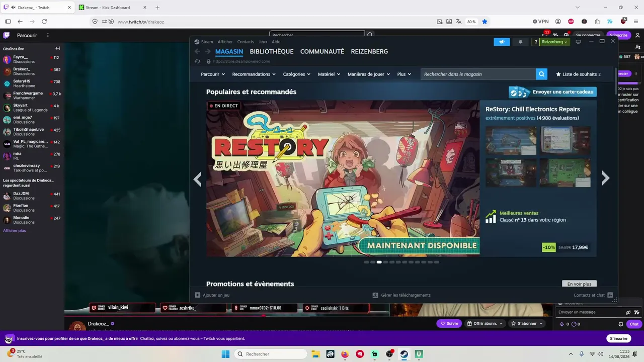Show previous featured game with left arrow
This screenshot has height=362, width=644.
tap(197, 179)
